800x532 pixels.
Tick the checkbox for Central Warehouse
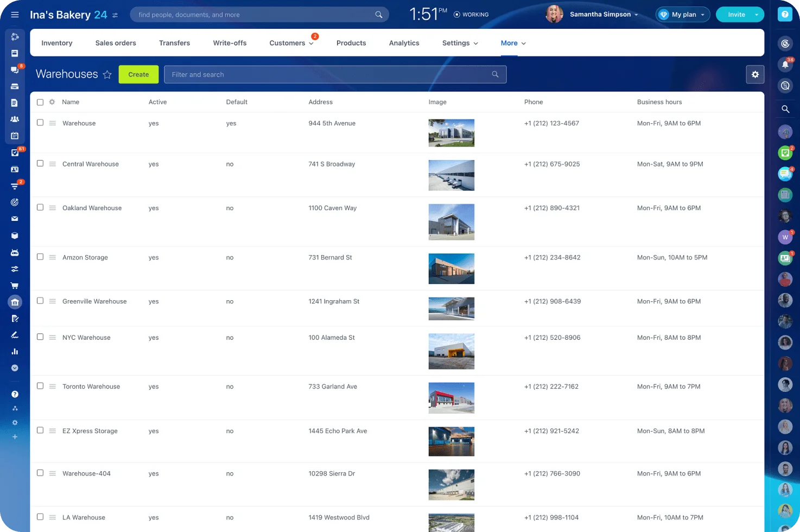click(x=40, y=163)
